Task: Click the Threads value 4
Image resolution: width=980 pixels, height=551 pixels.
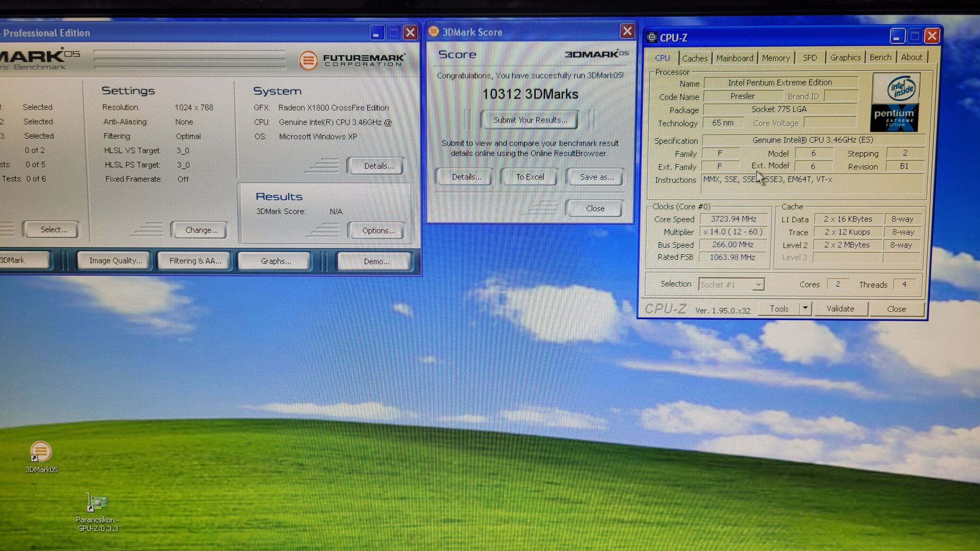Action: tap(904, 284)
